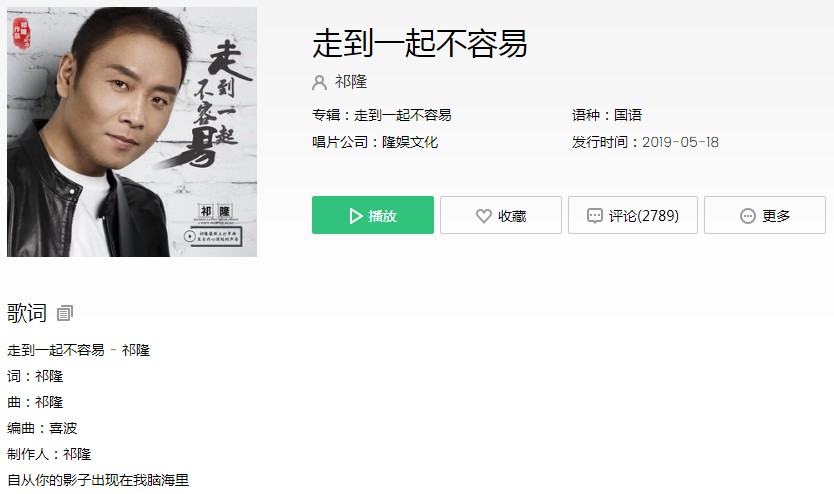Click the album cover thumbnail

point(132,132)
